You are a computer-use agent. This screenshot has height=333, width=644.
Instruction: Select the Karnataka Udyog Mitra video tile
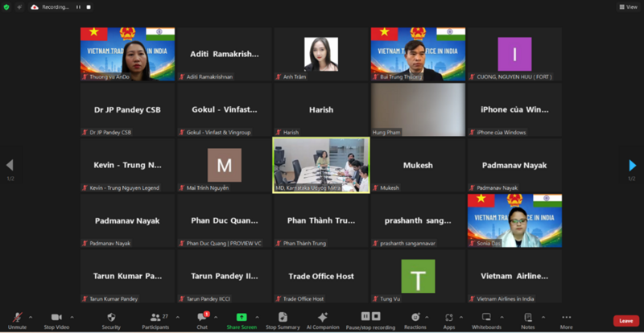point(321,165)
